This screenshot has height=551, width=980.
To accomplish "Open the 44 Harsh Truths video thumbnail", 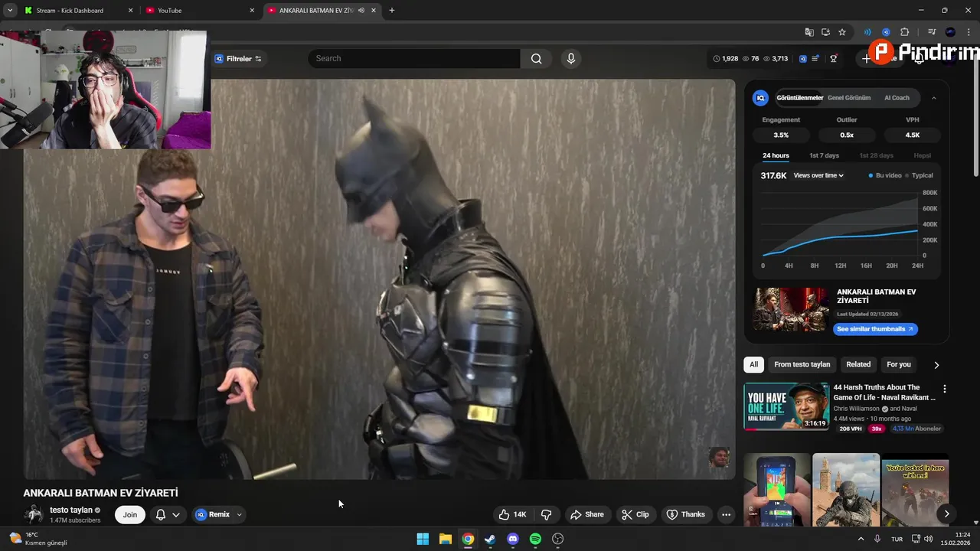I will click(x=786, y=406).
